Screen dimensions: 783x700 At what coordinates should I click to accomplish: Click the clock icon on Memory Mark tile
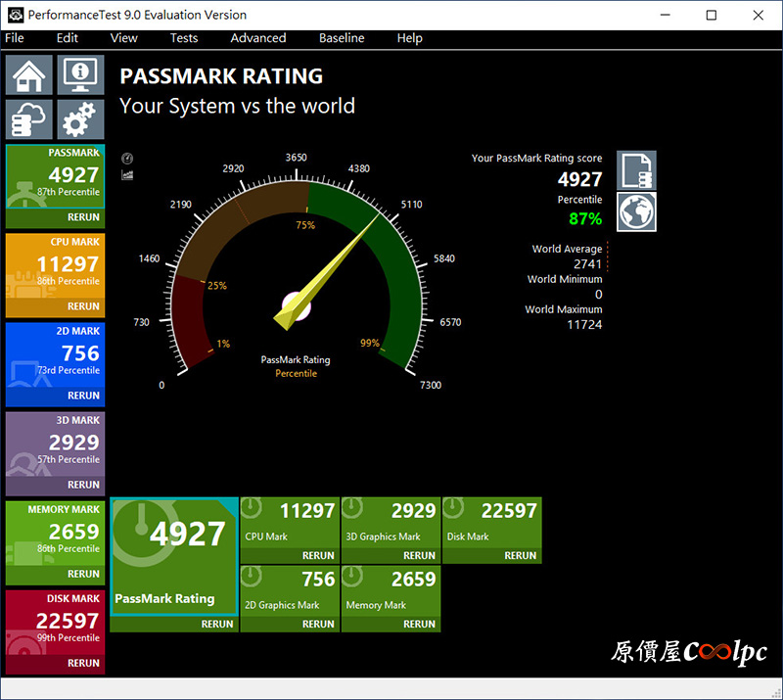[352, 576]
